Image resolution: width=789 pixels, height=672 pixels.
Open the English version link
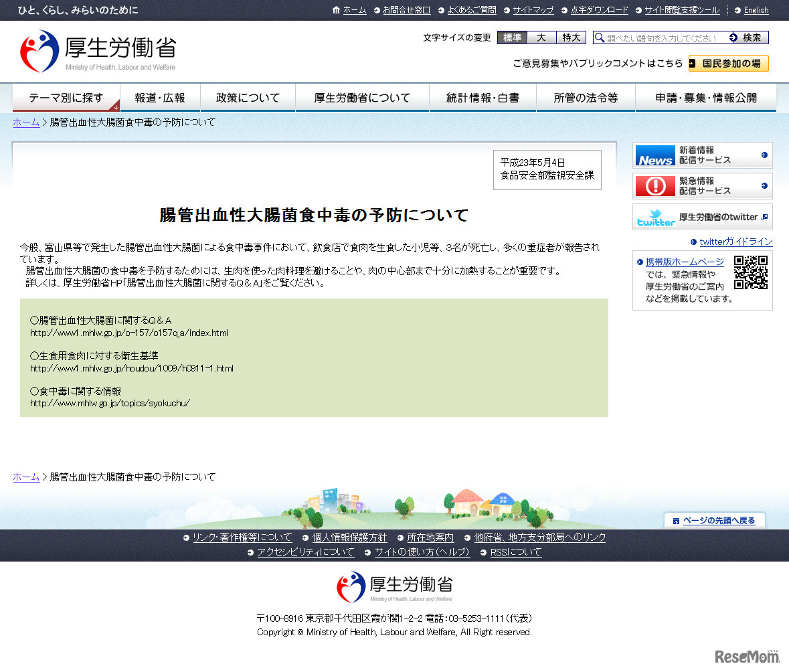(756, 11)
